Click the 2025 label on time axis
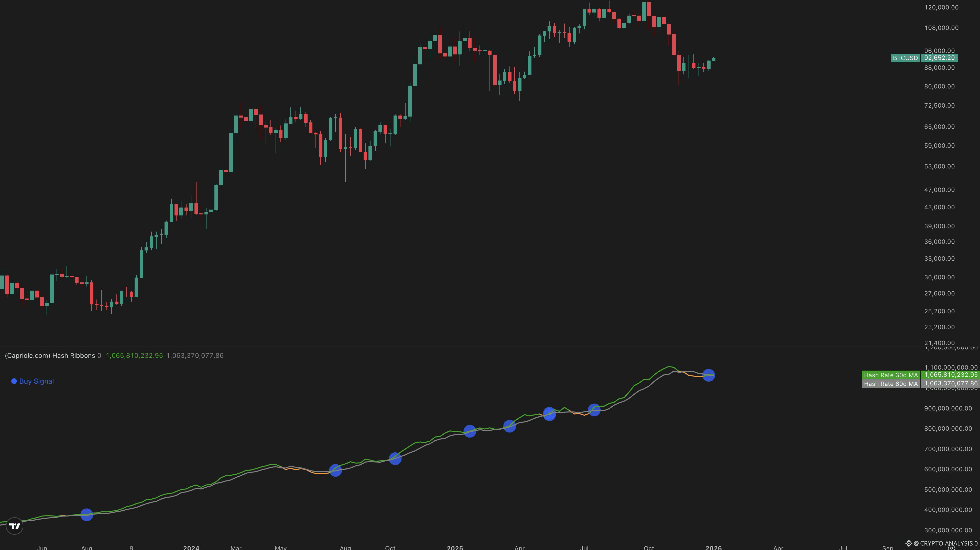This screenshot has height=550, width=980. pos(455,548)
